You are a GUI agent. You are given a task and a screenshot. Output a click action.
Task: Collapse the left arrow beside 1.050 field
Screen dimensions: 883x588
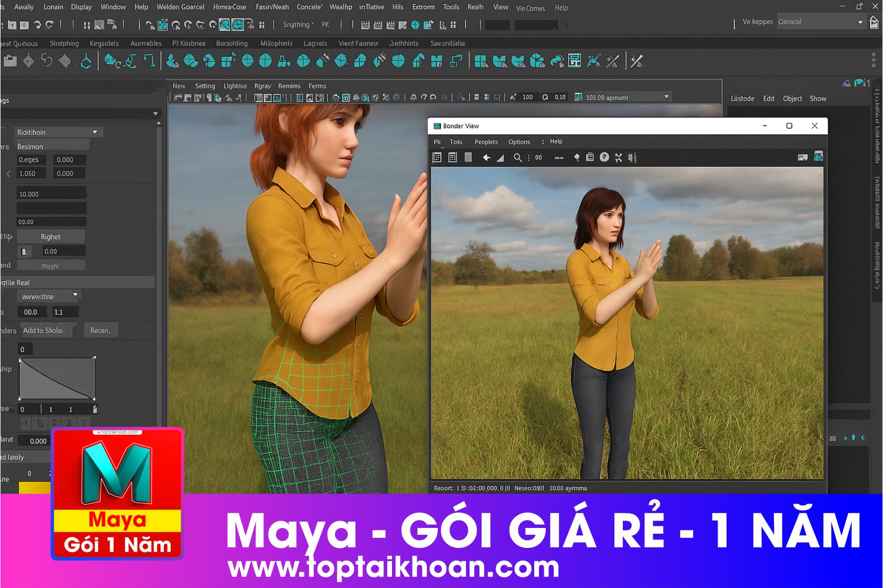pyautogui.click(x=8, y=173)
